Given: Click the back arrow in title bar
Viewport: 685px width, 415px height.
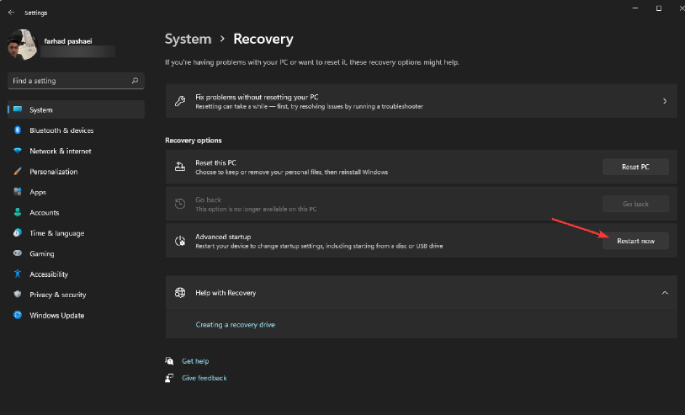Looking at the screenshot, I should point(11,12).
